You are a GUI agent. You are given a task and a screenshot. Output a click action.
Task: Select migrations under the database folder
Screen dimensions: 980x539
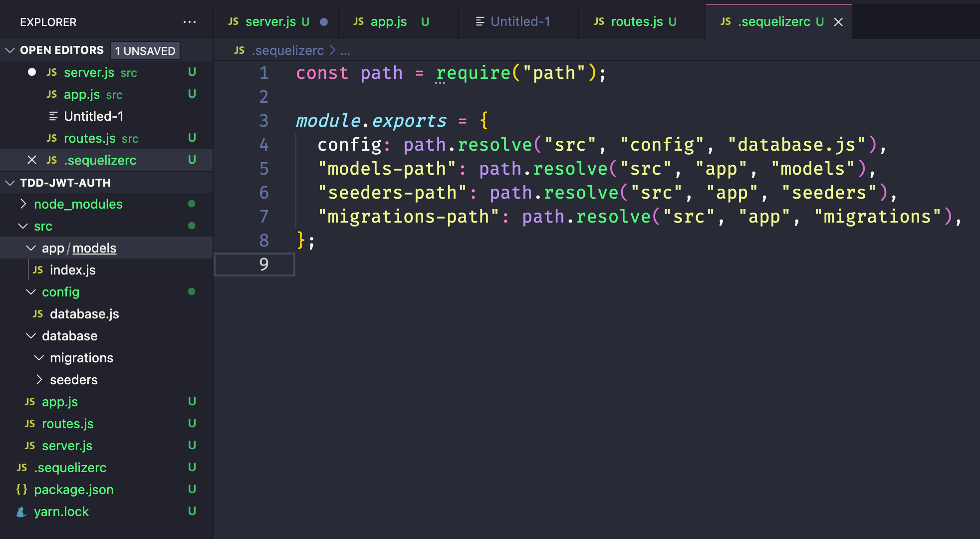click(x=81, y=357)
